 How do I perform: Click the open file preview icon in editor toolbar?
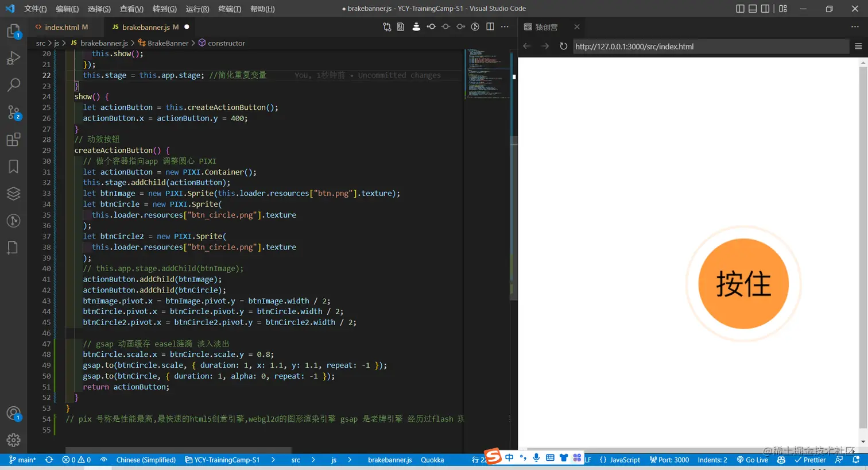(x=401, y=27)
